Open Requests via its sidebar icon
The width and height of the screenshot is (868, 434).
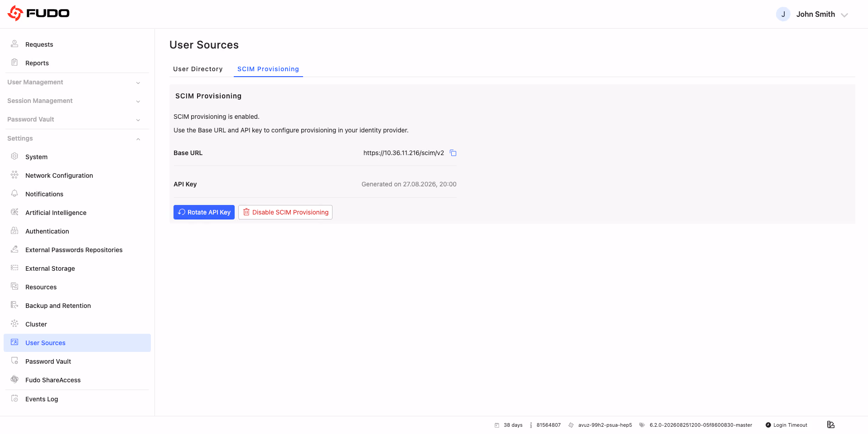(14, 44)
